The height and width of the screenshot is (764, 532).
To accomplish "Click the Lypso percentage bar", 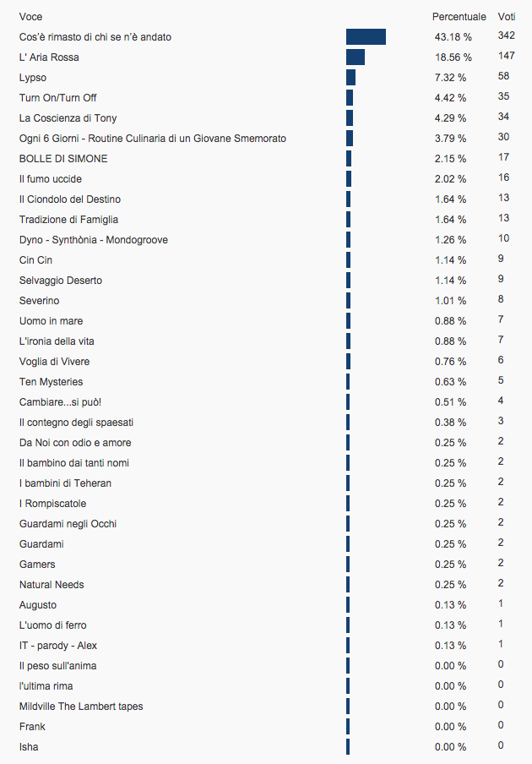I will [x=351, y=78].
